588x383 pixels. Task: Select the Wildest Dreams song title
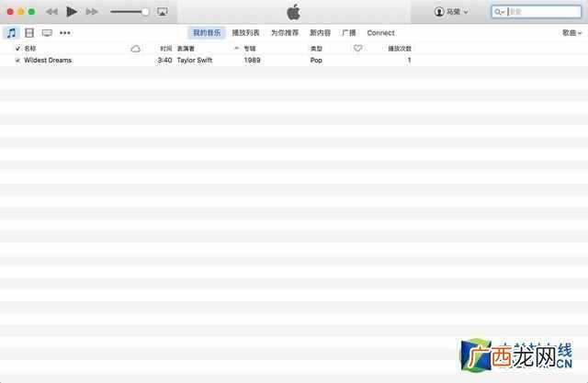[48, 60]
